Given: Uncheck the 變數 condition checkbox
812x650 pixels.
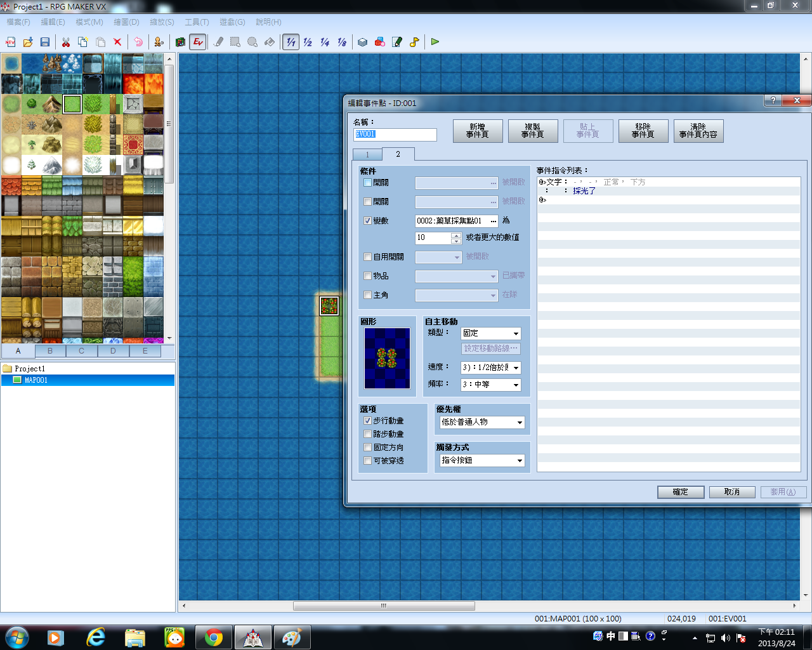Looking at the screenshot, I should (367, 221).
